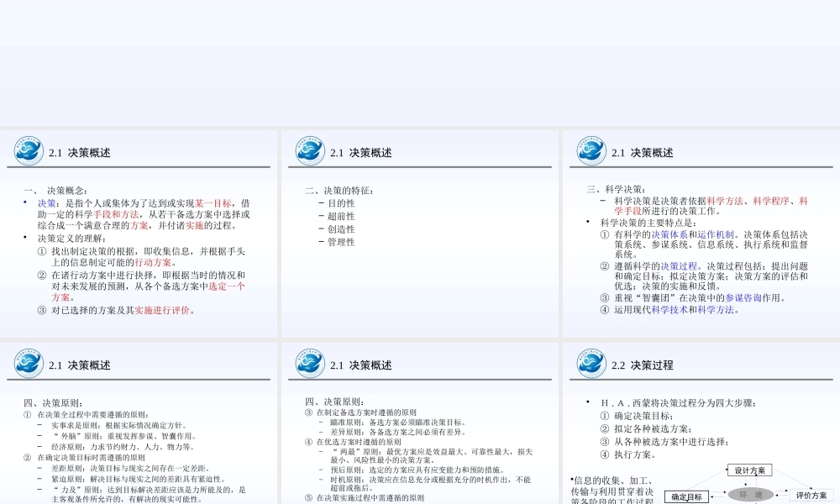Click the red text 行动方案
Screen dimensions: 840x504
click(x=153, y=262)
